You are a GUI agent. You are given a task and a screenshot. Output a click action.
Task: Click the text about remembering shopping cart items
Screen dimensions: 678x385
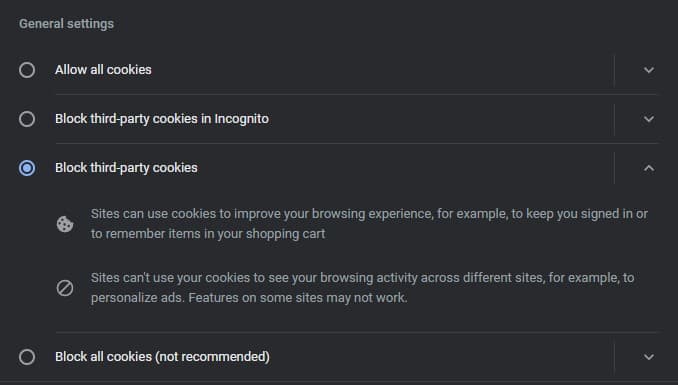pos(208,234)
